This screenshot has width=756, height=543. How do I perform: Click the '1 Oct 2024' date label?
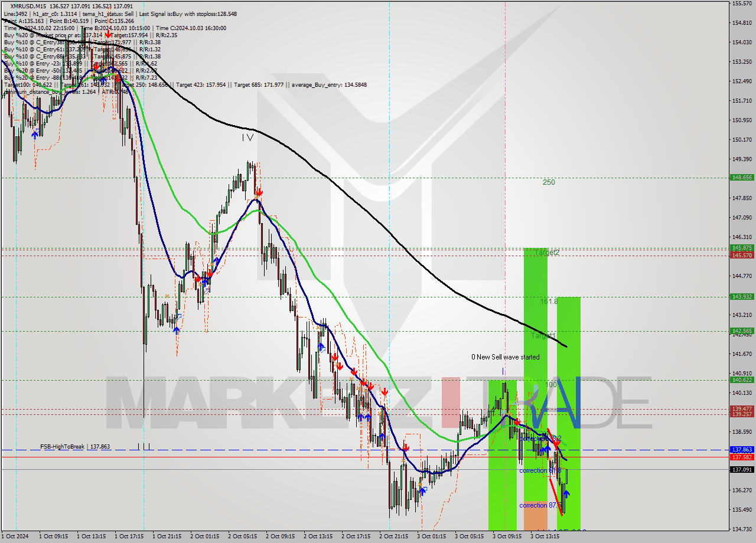(14, 537)
